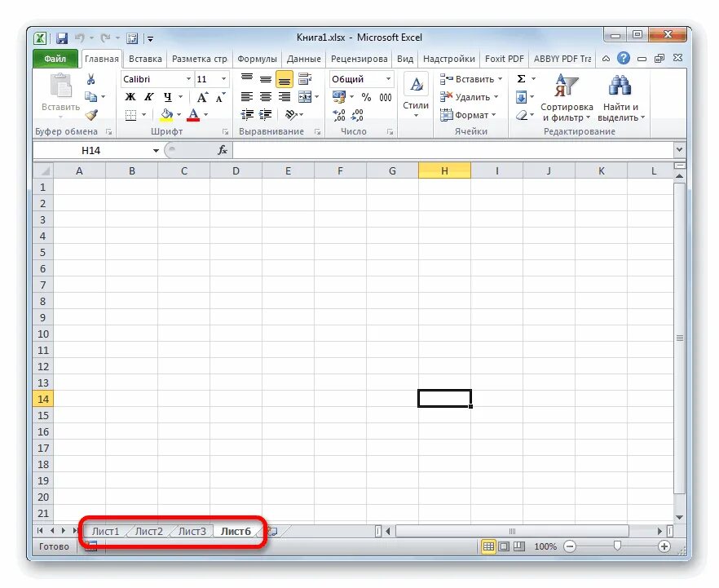Open the Общий number format dropdown
This screenshot has width=719, height=588.
point(388,79)
